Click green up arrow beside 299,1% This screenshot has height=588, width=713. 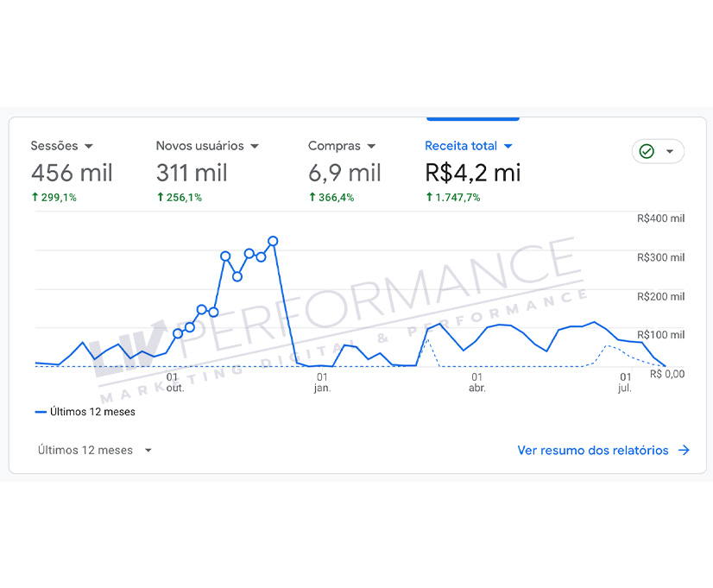[x=35, y=197]
